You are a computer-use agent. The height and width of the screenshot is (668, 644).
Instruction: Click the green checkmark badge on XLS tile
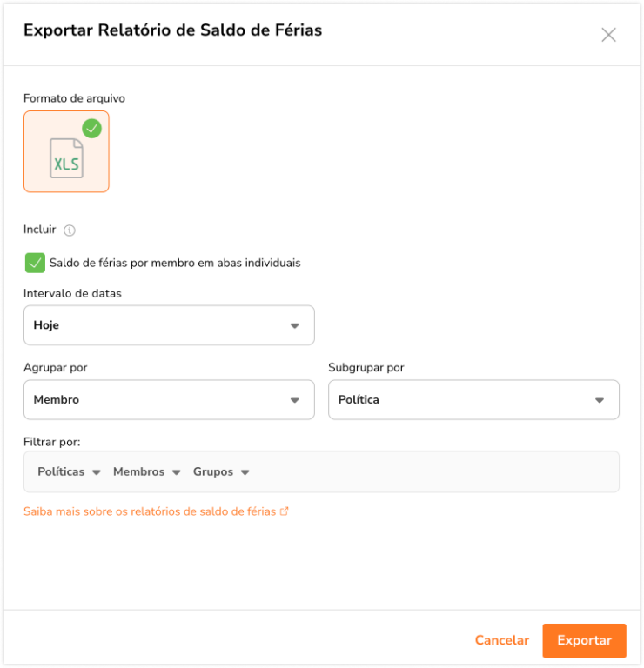[x=91, y=129]
